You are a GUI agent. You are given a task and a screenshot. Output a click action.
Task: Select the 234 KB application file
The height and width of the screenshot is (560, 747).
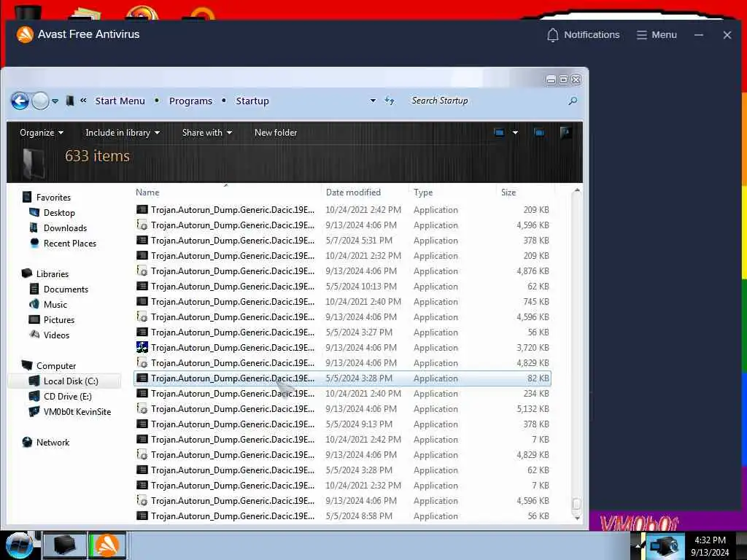(x=343, y=393)
